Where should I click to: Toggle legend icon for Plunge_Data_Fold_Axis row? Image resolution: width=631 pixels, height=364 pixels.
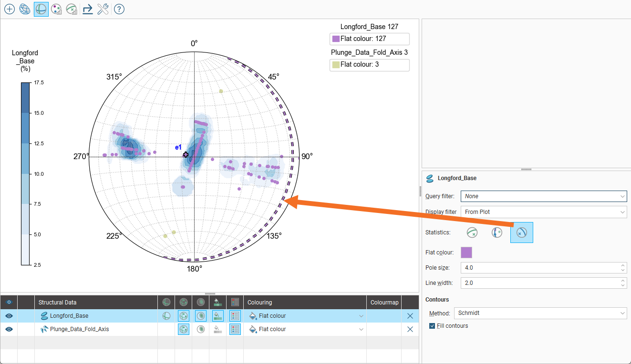(235, 329)
